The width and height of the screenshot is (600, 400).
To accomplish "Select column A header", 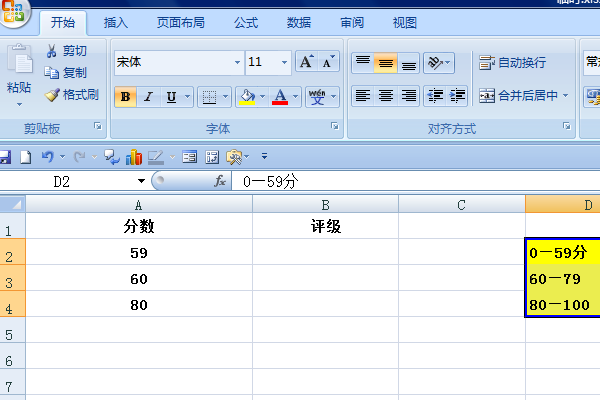I will pyautogui.click(x=139, y=205).
